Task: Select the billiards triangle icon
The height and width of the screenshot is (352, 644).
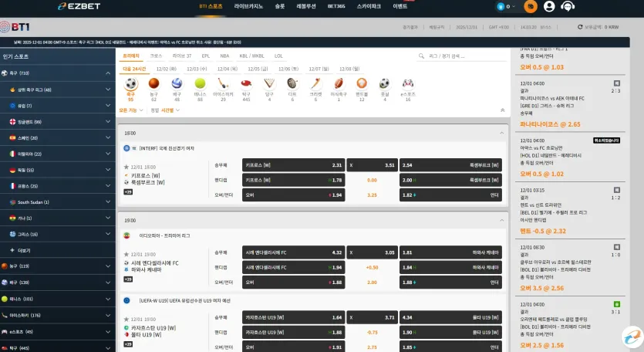Action: pyautogui.click(x=269, y=83)
